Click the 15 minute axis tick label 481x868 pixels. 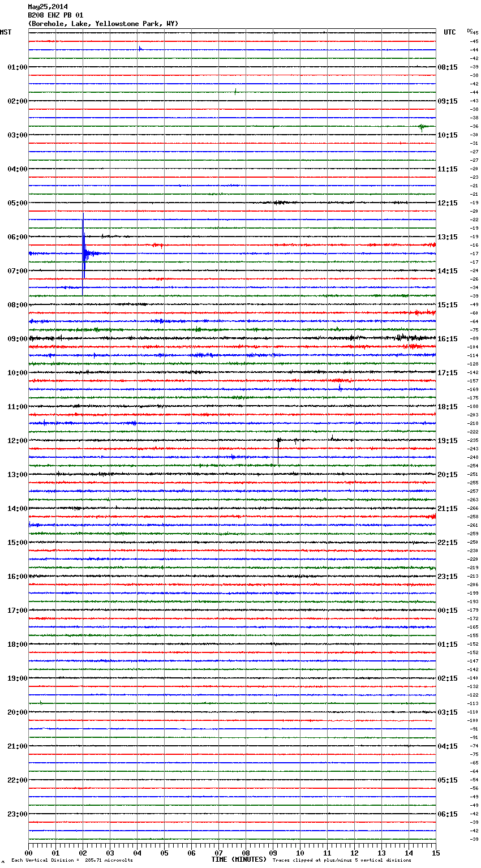pos(436,853)
